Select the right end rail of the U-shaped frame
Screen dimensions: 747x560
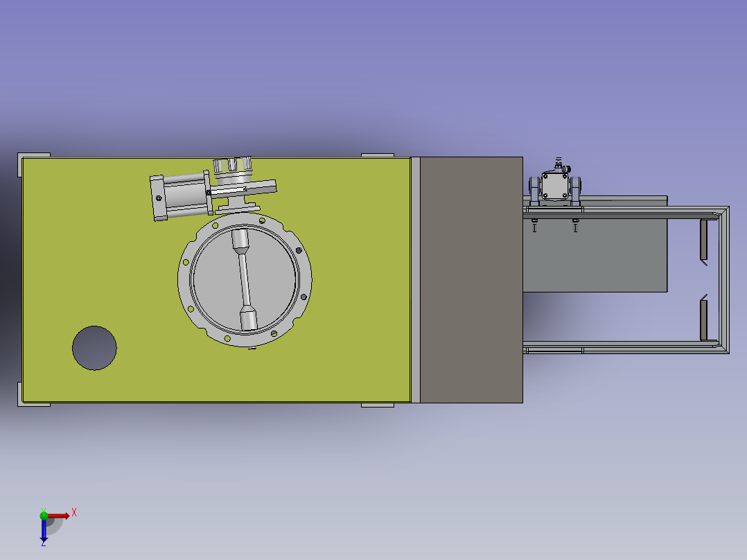click(x=723, y=280)
